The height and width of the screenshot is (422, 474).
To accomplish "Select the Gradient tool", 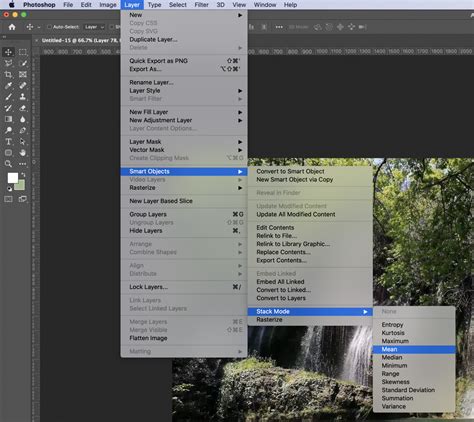I will coord(9,119).
